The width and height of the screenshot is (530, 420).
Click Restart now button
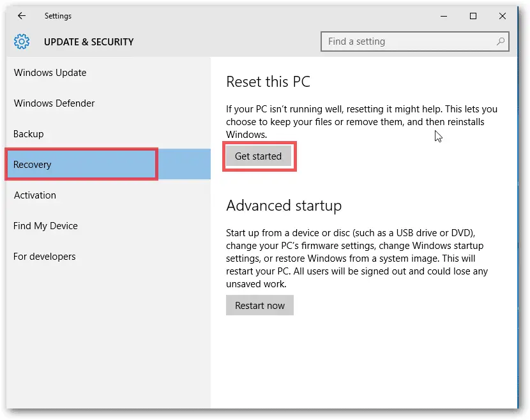pos(260,305)
